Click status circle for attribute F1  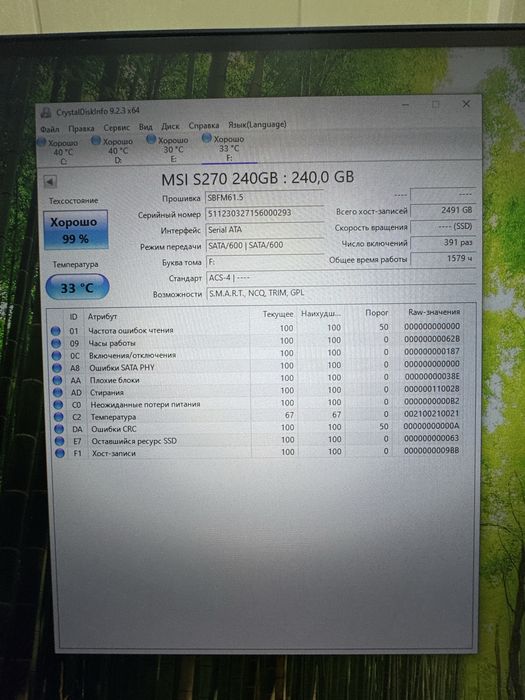coord(60,453)
